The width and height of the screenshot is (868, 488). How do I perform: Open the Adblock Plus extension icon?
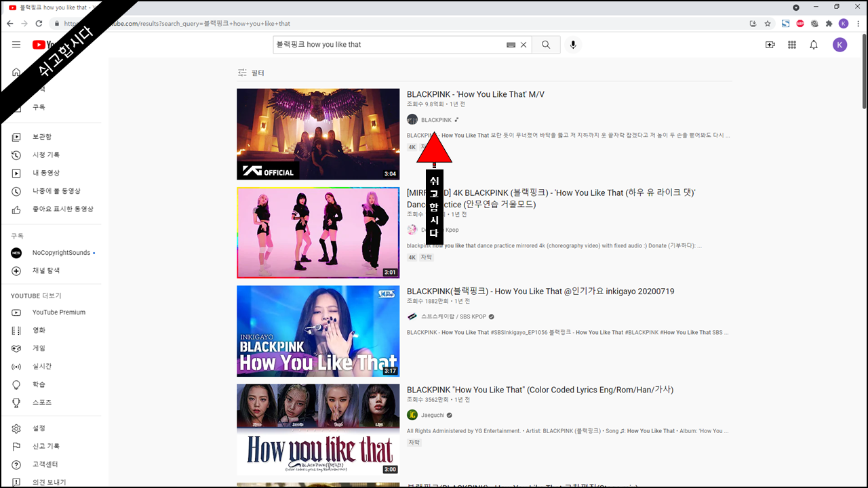point(800,23)
